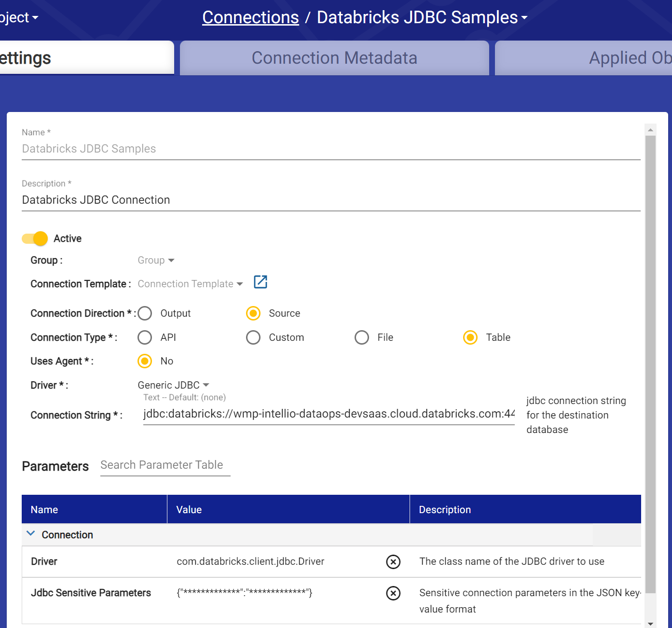Select No for Uses Agent
672x628 pixels.
(145, 361)
